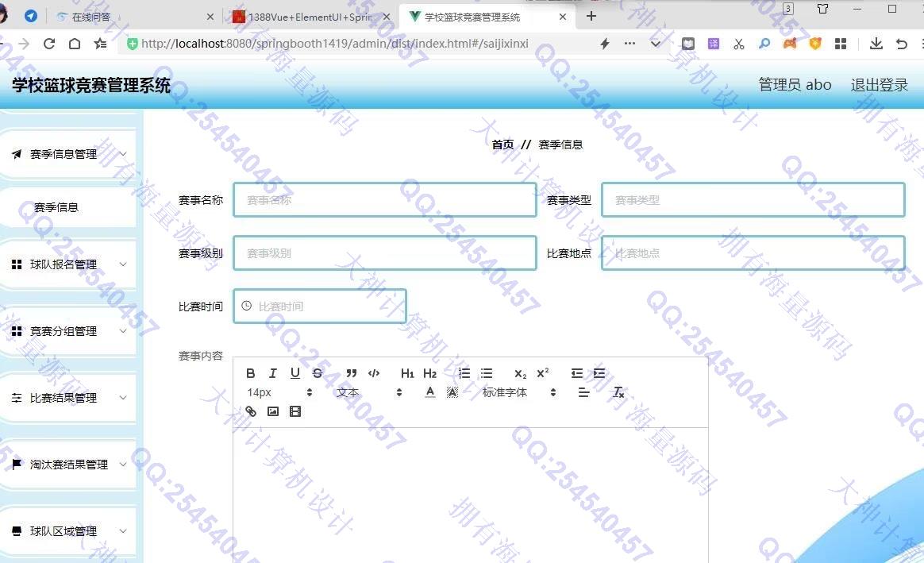The width and height of the screenshot is (924, 563).
Task: Open the text color picker
Action: coord(430,392)
